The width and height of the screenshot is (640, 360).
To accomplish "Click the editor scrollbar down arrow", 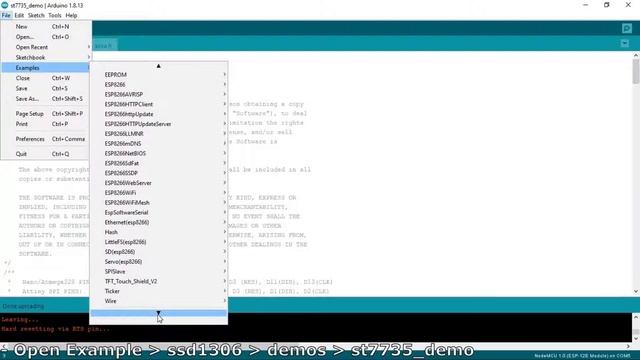I will pyautogui.click(x=636, y=291).
